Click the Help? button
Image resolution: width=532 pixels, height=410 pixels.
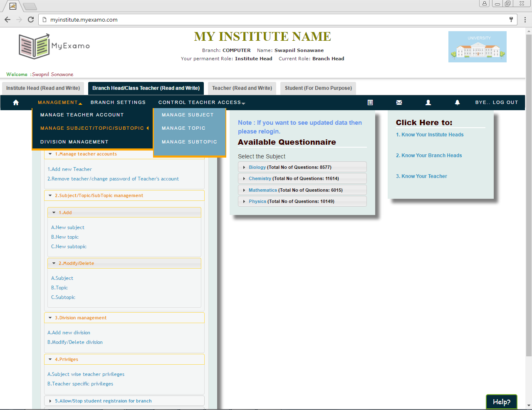pyautogui.click(x=502, y=402)
